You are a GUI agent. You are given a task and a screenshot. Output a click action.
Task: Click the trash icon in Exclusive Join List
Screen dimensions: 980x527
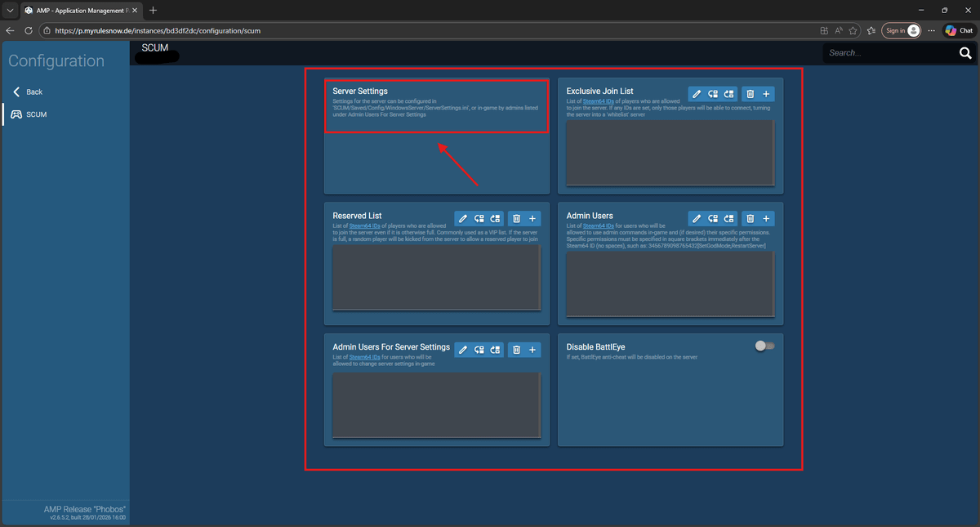coord(750,94)
